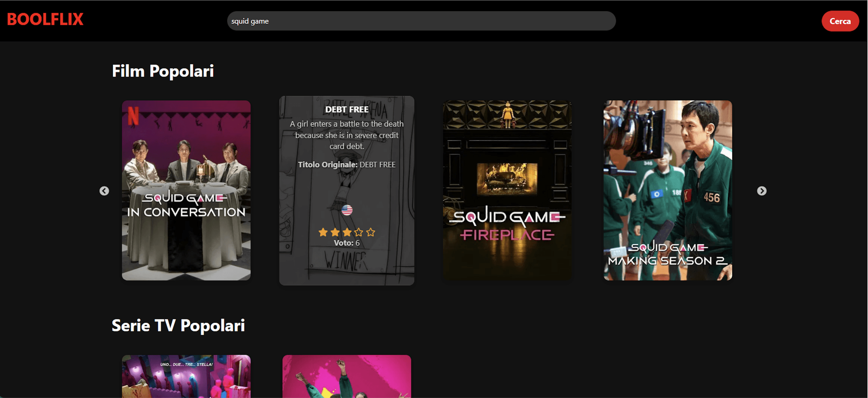Click the red Cerca button
The width and height of the screenshot is (868, 398).
click(x=840, y=21)
